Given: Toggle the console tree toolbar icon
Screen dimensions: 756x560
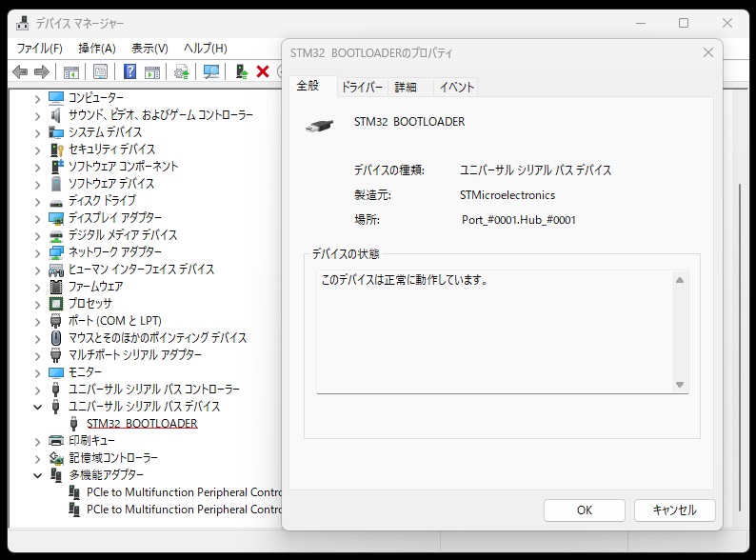Looking at the screenshot, I should point(71,72).
